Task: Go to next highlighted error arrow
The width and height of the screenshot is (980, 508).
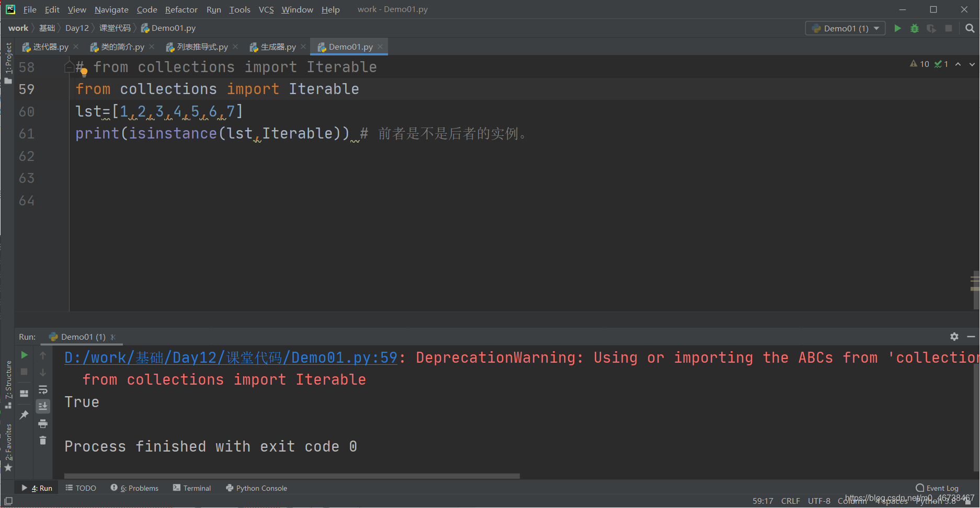Action: click(972, 64)
